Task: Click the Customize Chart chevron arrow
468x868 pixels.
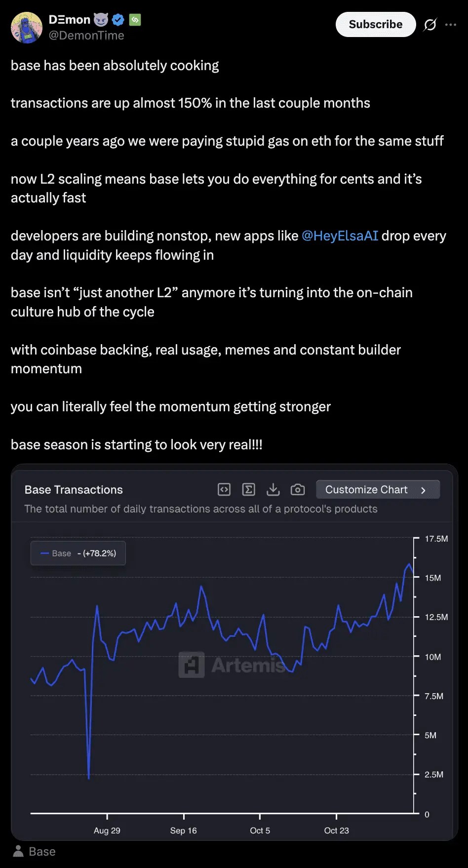Action: [x=423, y=490]
